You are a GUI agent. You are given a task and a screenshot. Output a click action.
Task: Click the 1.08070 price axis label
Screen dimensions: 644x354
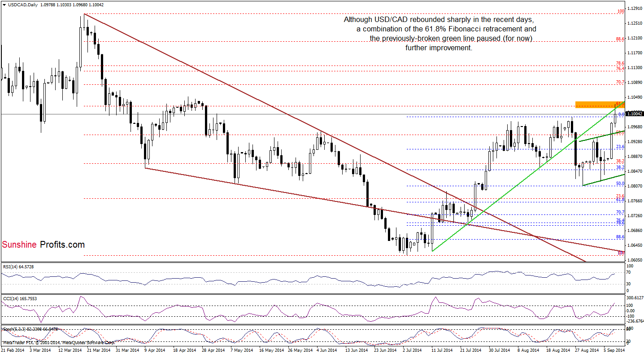click(634, 186)
